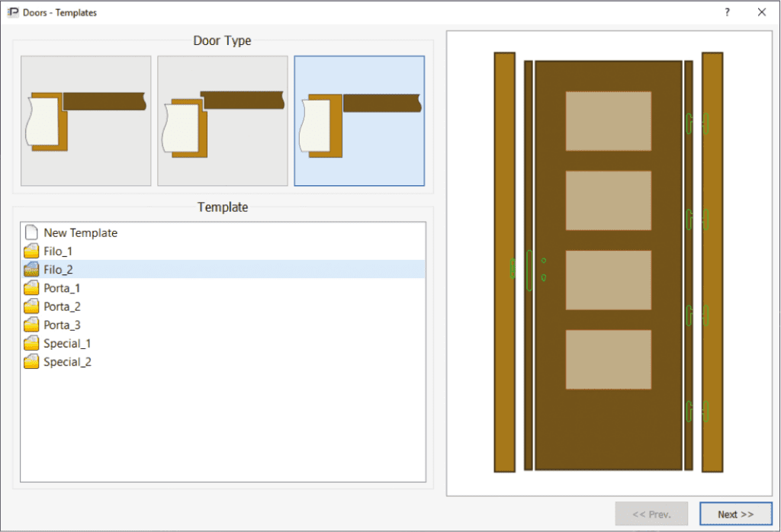Image resolution: width=781 pixels, height=532 pixels.
Task: Select the highlighted third door type thumbnail
Action: click(x=359, y=121)
